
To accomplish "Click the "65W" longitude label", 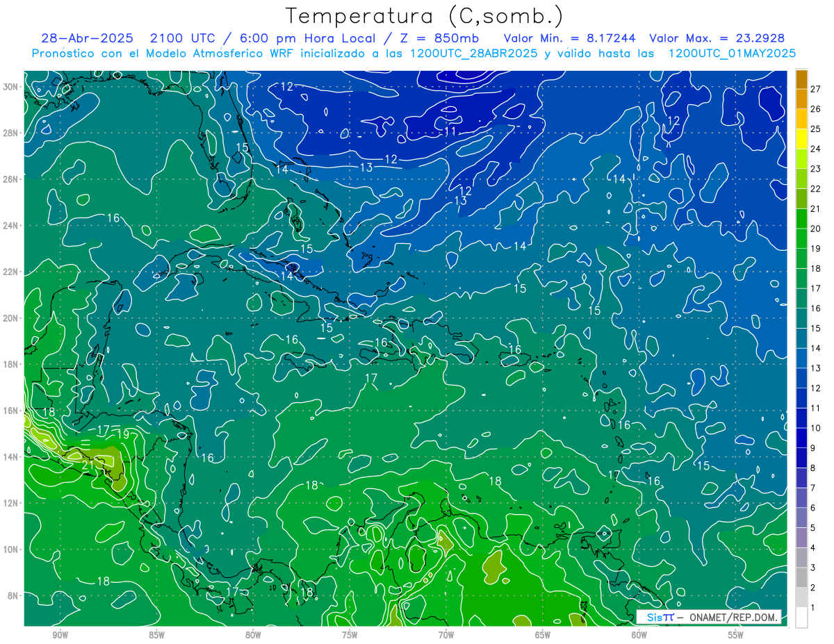I will (543, 635).
